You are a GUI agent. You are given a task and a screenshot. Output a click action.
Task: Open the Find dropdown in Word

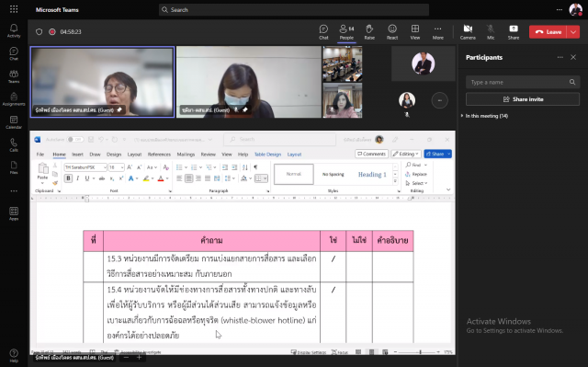(x=425, y=166)
